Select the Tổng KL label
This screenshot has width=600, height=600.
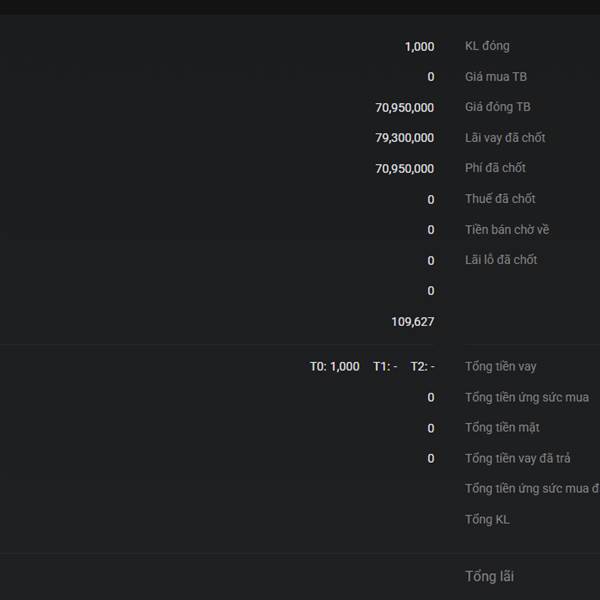[x=487, y=519]
